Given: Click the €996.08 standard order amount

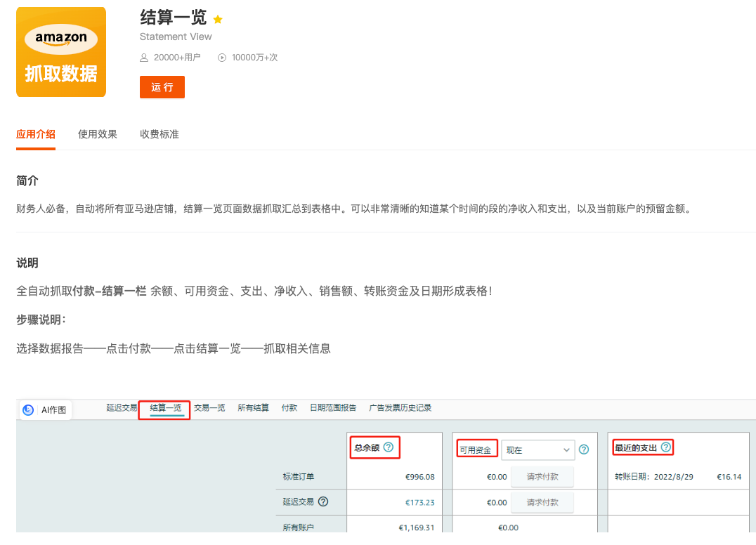Looking at the screenshot, I should click(x=419, y=477).
